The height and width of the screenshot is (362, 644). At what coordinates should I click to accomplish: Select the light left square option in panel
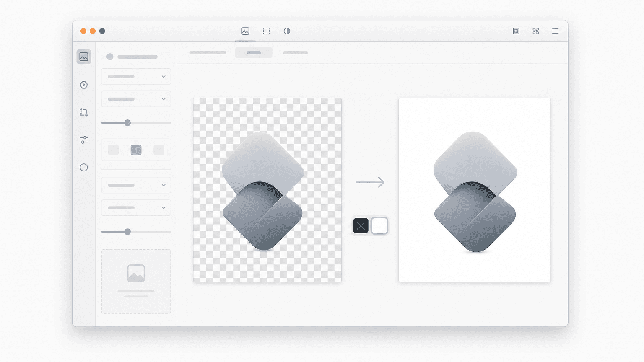point(113,150)
